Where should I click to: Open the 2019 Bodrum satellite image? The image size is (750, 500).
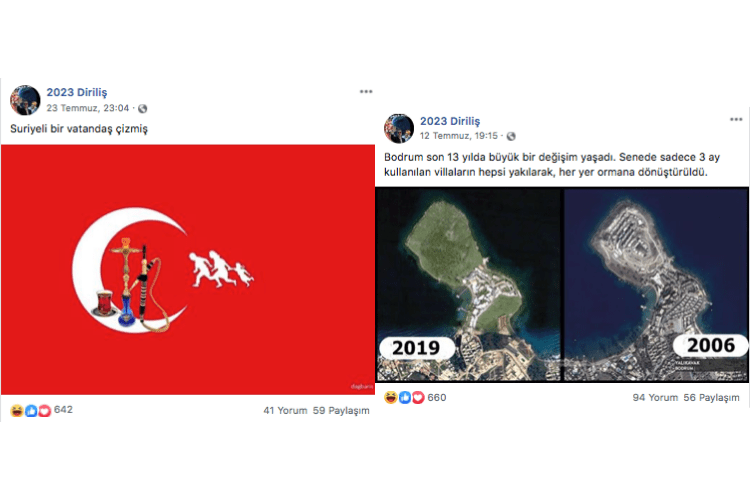[x=468, y=285]
